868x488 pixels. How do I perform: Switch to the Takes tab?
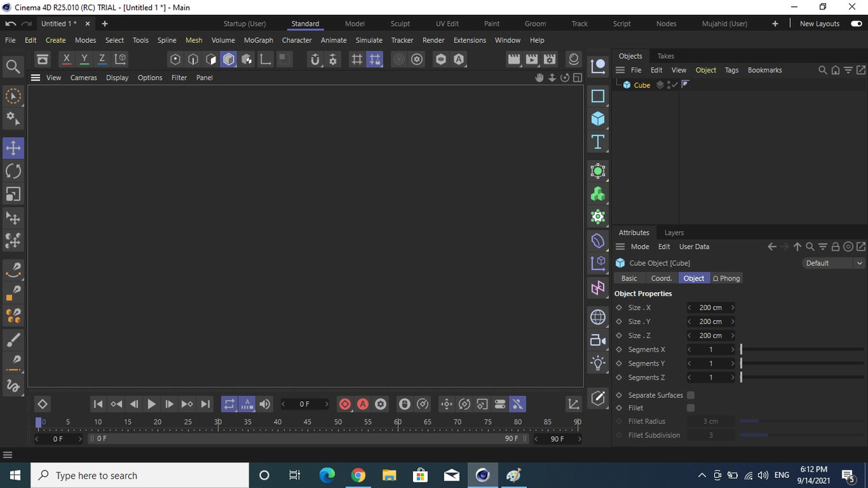click(666, 56)
